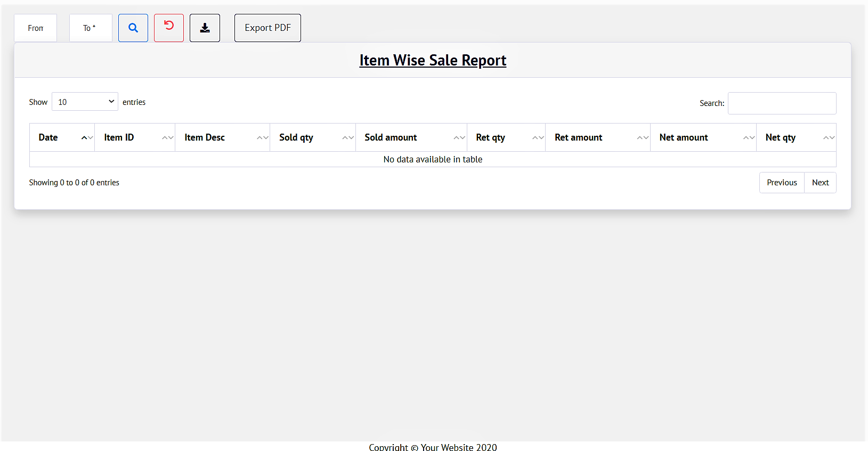This screenshot has height=451, width=868.
Task: Click the Item Wise Sale Report heading
Action: [x=433, y=60]
